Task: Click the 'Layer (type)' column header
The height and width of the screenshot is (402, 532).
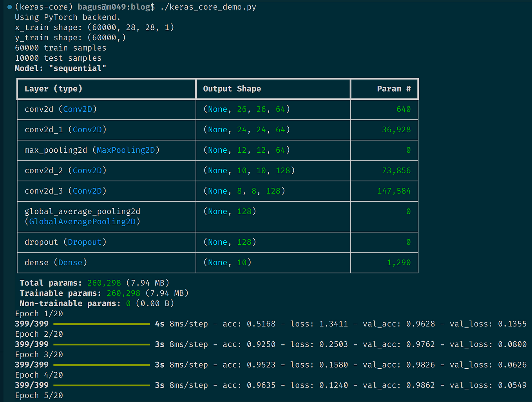Action: [54, 89]
